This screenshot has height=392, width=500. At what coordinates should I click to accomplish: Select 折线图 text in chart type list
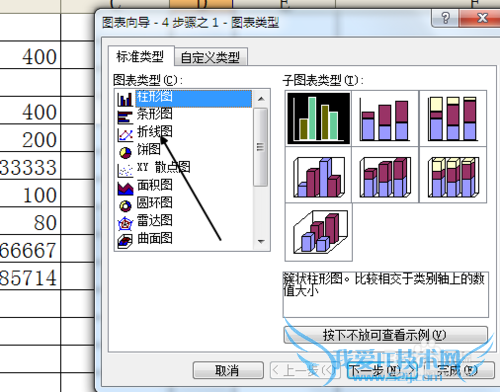point(155,132)
